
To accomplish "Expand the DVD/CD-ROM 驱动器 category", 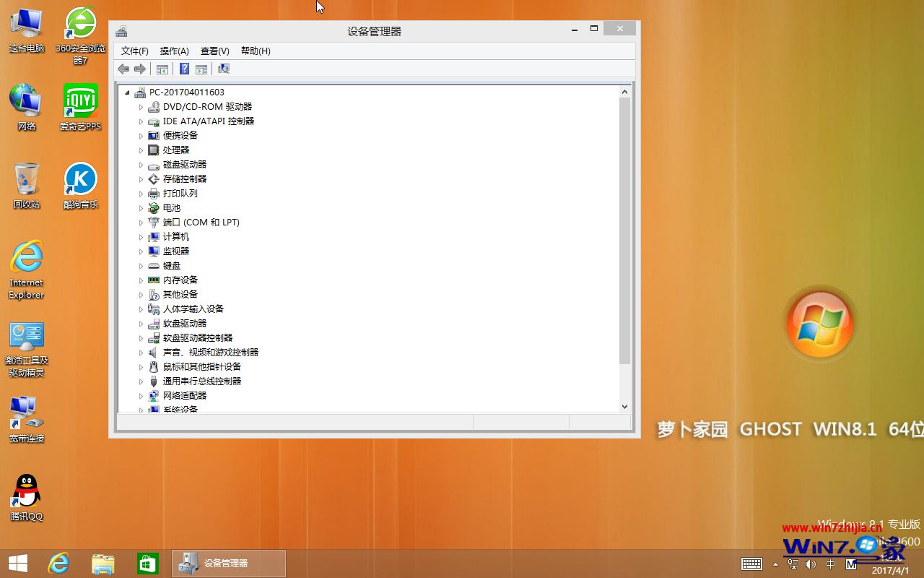I will [x=141, y=106].
